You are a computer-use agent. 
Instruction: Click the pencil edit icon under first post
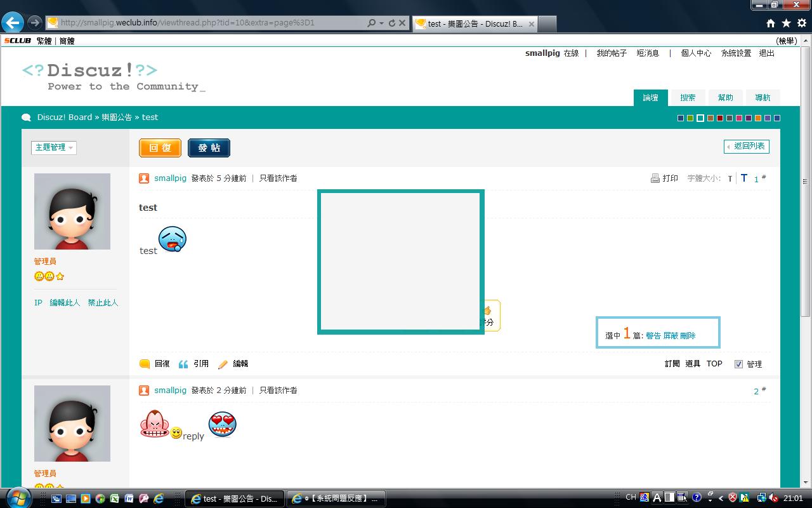(x=223, y=364)
